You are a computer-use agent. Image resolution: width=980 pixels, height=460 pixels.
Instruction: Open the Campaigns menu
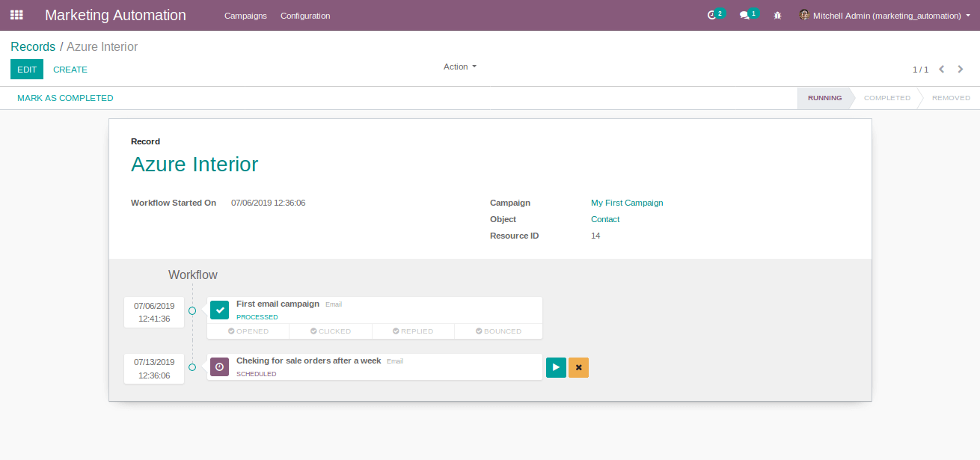[x=245, y=16]
